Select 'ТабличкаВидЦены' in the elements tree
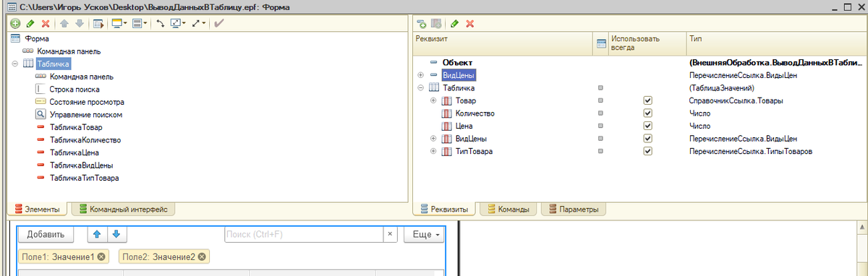868x276 pixels. [81, 165]
